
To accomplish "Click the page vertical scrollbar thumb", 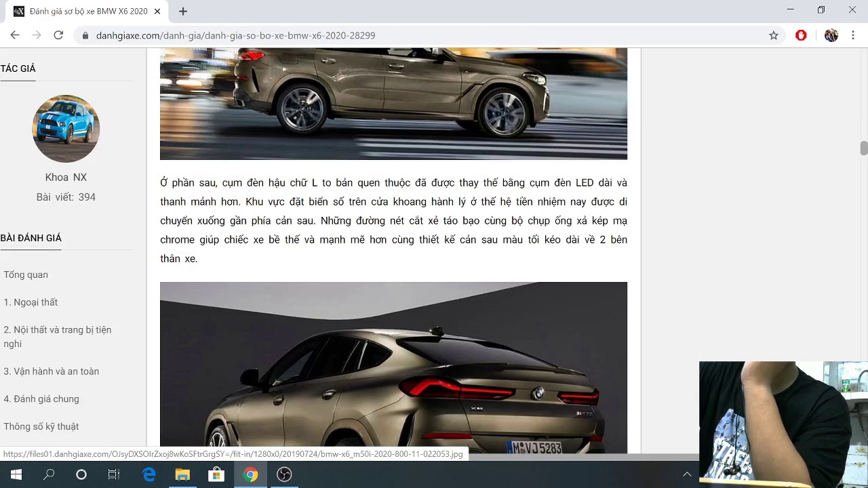I will pos(863,148).
